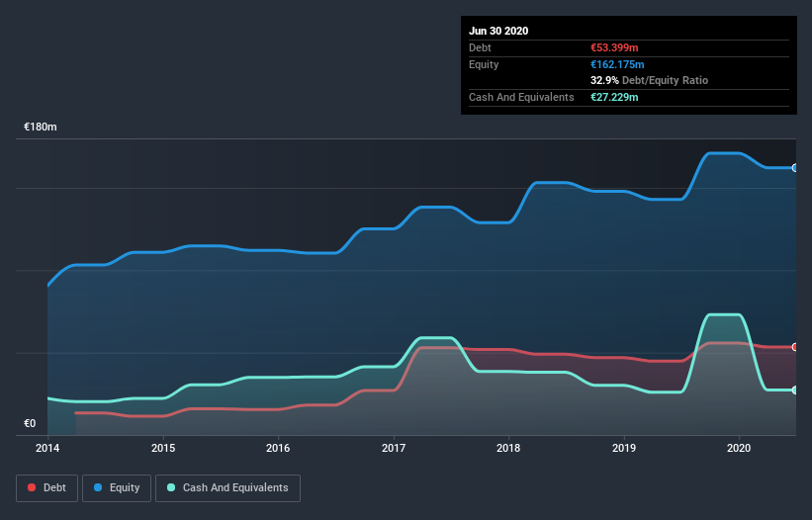Click Cash And Equivalents label in tooltip

click(x=521, y=97)
